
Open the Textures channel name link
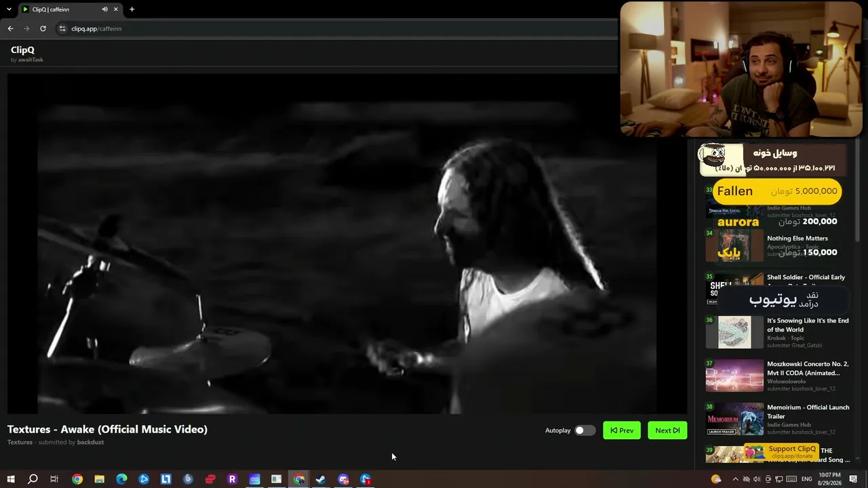[20, 442]
